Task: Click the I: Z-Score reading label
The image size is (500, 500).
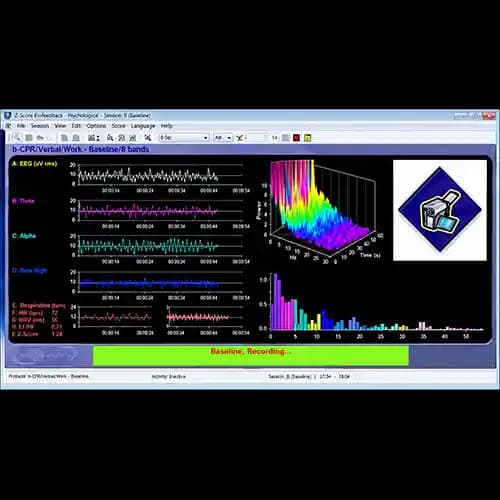Action: [x=25, y=334]
